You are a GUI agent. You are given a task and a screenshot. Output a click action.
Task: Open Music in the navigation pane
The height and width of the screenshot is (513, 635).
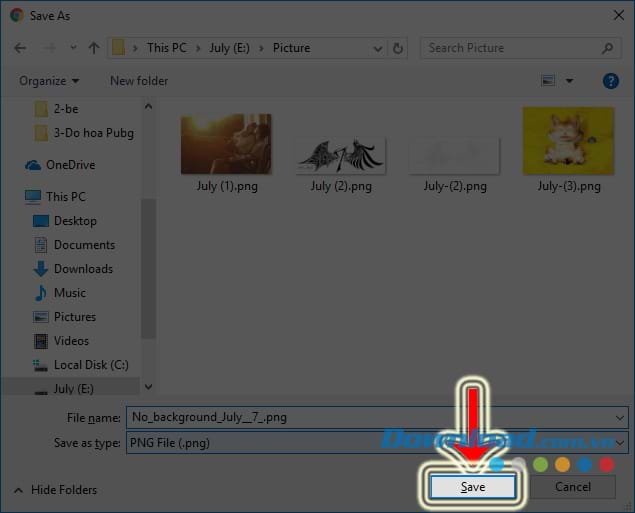pos(59,293)
